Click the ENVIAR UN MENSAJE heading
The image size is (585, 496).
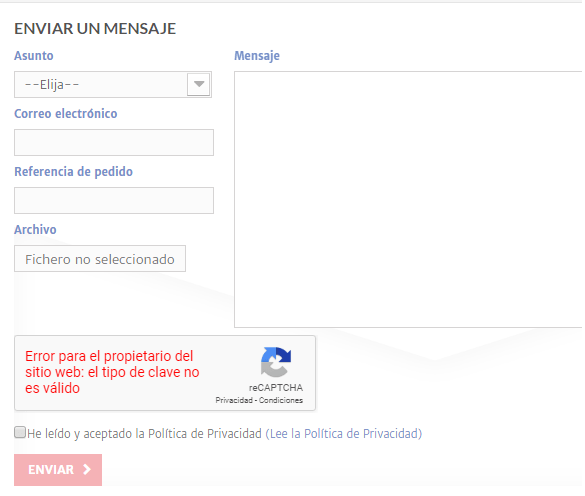pos(95,29)
